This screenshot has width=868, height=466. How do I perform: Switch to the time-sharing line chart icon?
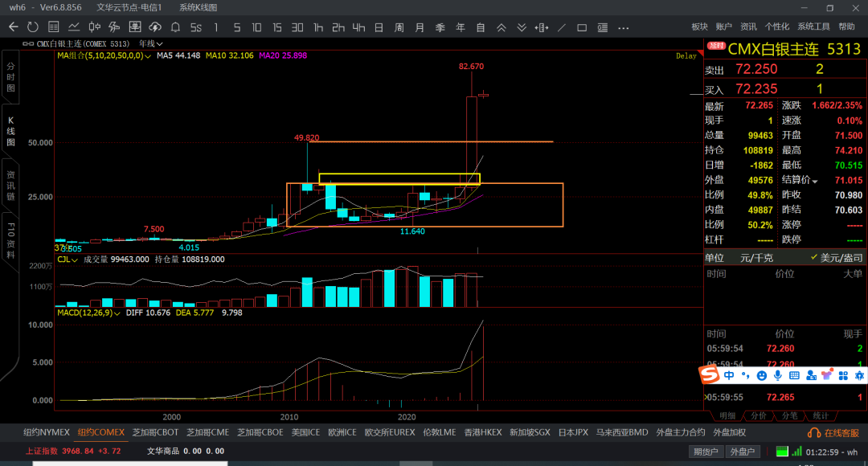point(74,27)
